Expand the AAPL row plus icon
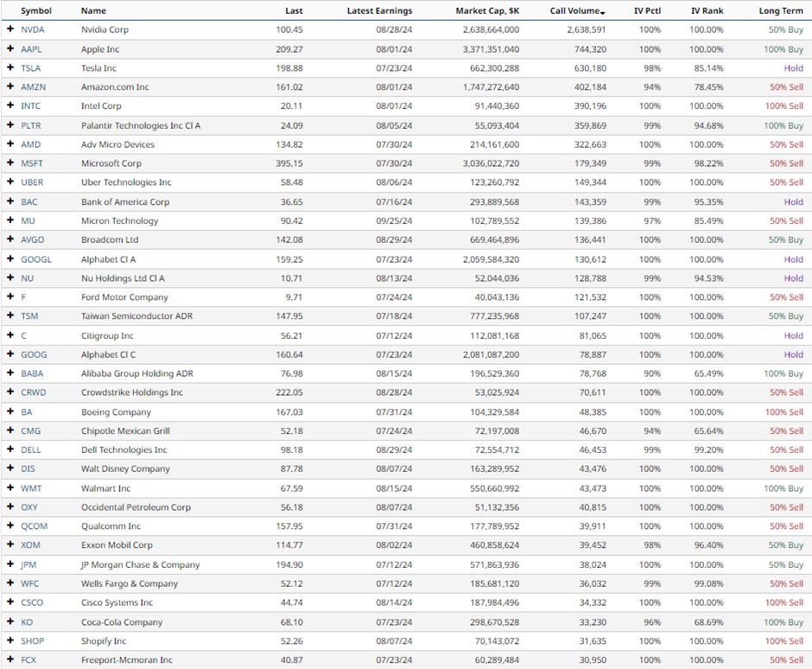 pos(10,48)
